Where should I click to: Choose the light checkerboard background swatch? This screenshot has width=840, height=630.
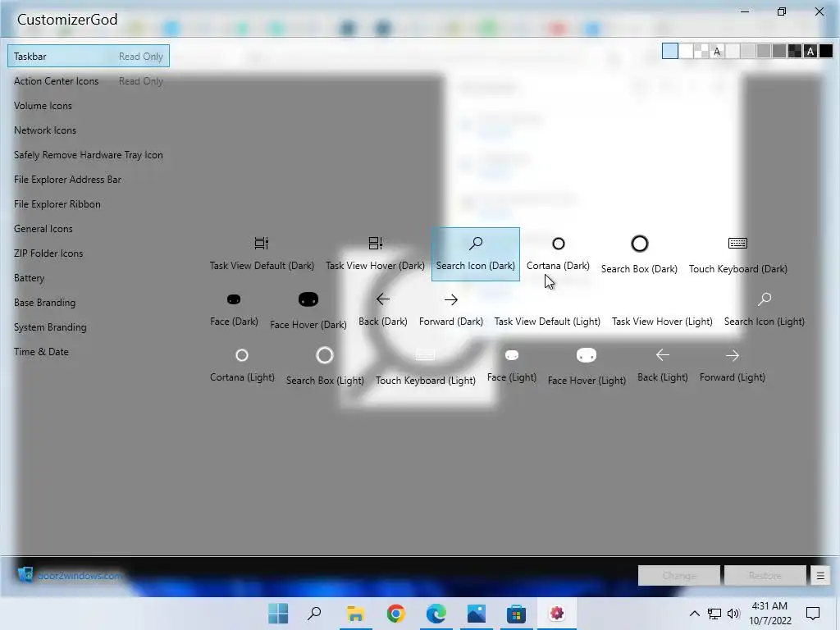[x=701, y=51]
